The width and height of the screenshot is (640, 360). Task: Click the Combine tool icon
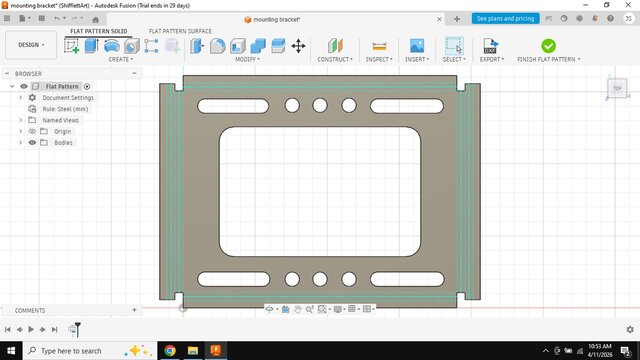[x=258, y=46]
